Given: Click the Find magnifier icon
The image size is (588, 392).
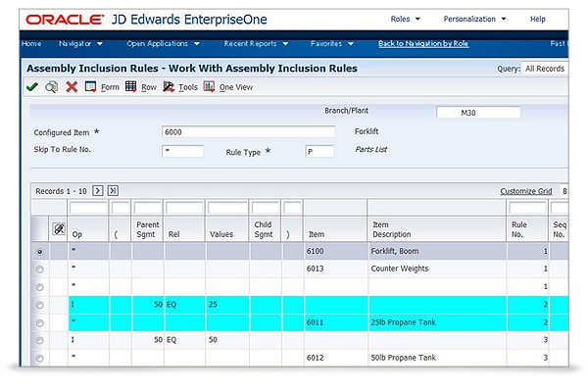Looking at the screenshot, I should [x=51, y=87].
